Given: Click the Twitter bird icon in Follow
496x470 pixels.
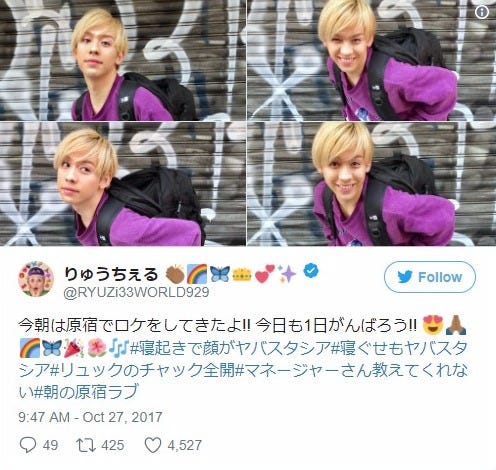Looking at the screenshot, I should tap(405, 277).
